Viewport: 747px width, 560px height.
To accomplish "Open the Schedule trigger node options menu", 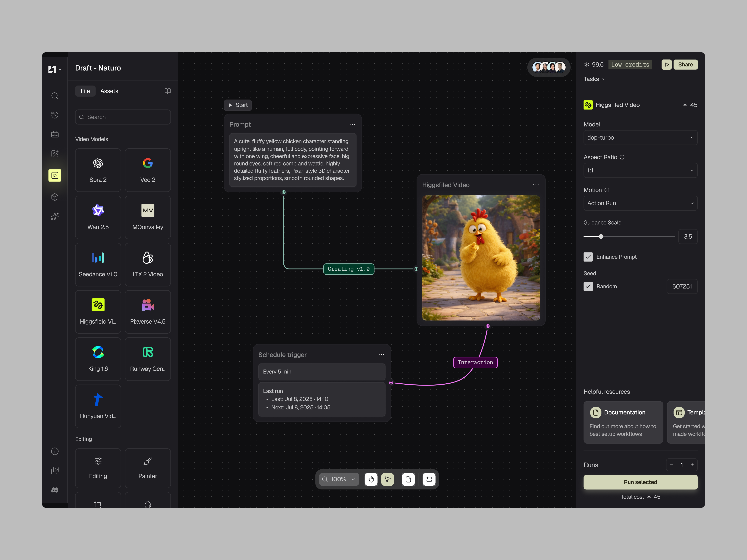I will click(381, 354).
